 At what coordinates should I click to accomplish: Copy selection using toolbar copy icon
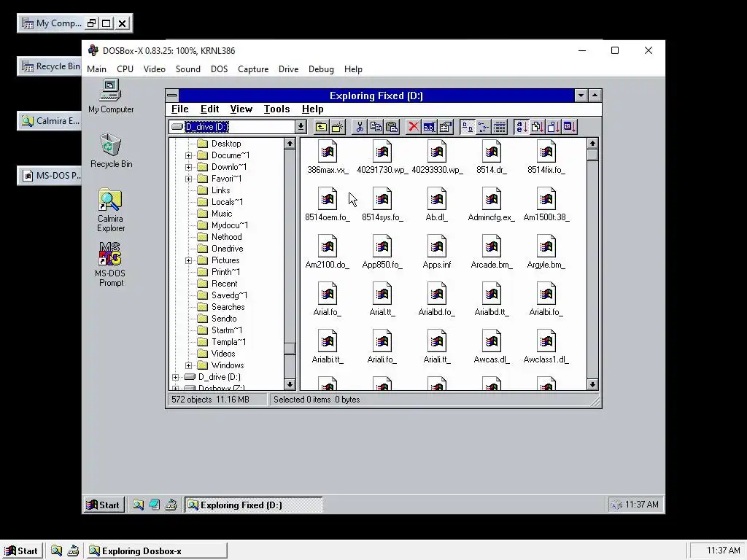[376, 127]
